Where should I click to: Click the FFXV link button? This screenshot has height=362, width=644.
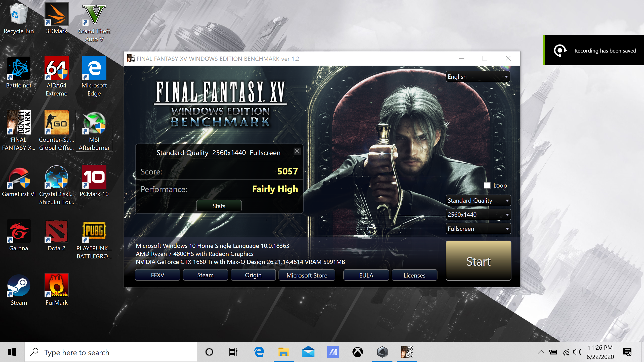tap(157, 275)
